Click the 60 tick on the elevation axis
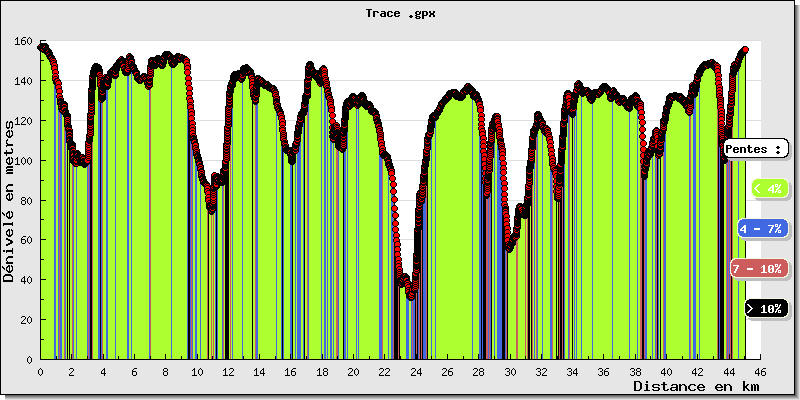 click(26, 240)
